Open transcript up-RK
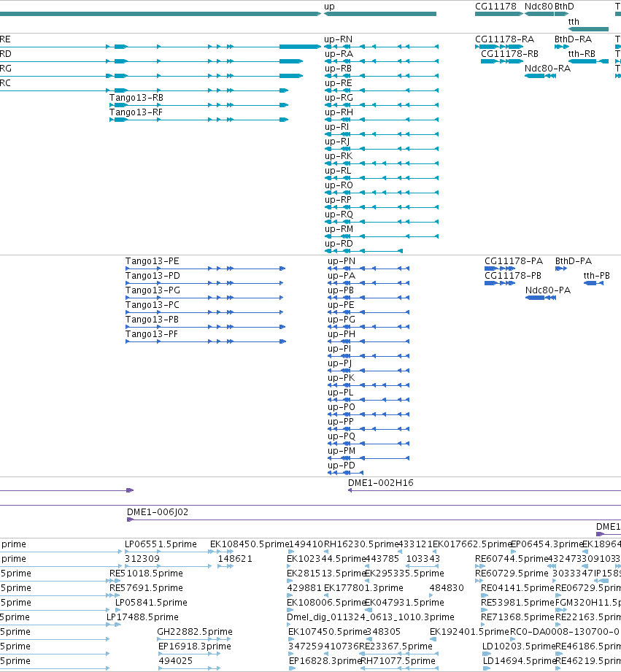This screenshot has height=672, width=621. [339, 156]
